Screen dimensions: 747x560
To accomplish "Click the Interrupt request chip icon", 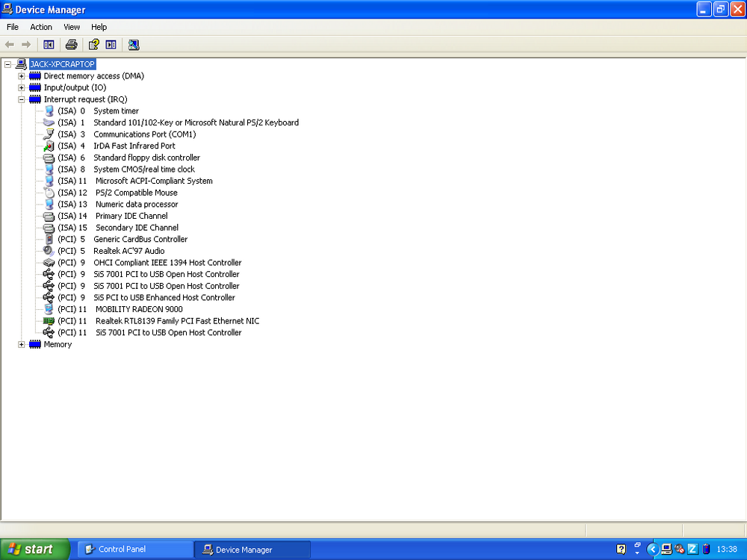I will pos(35,99).
